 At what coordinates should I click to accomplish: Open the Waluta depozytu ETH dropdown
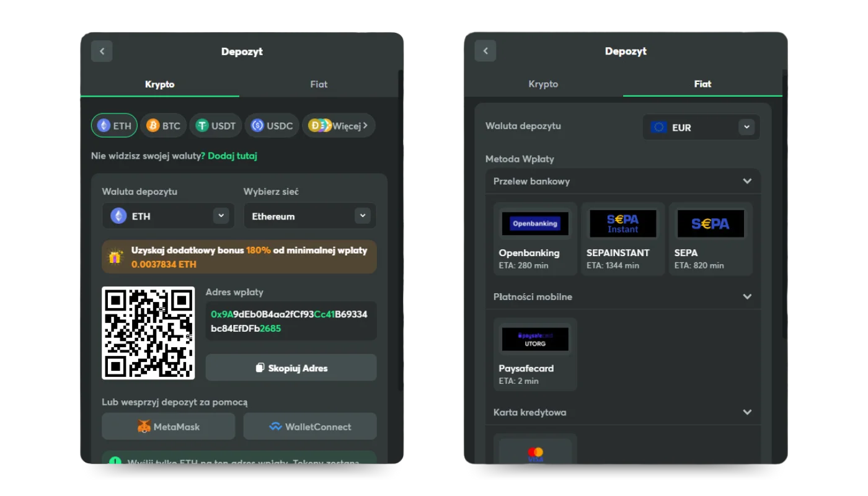[x=168, y=216]
